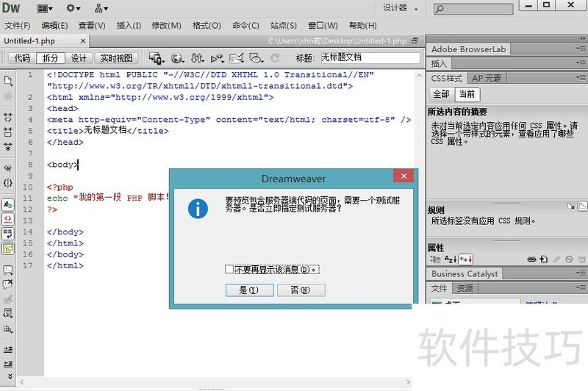Screen dimensions: 588x391
Task: Open the Insert (插入) menu
Action: (x=129, y=26)
